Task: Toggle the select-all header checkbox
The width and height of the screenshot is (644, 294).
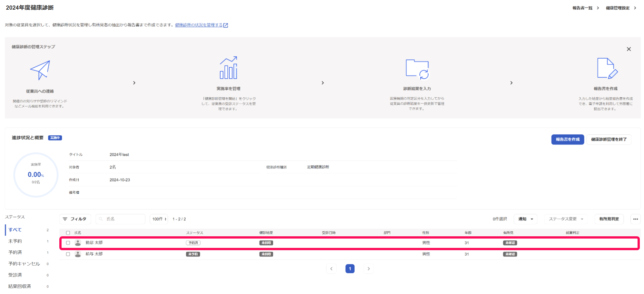Action: tap(68, 233)
